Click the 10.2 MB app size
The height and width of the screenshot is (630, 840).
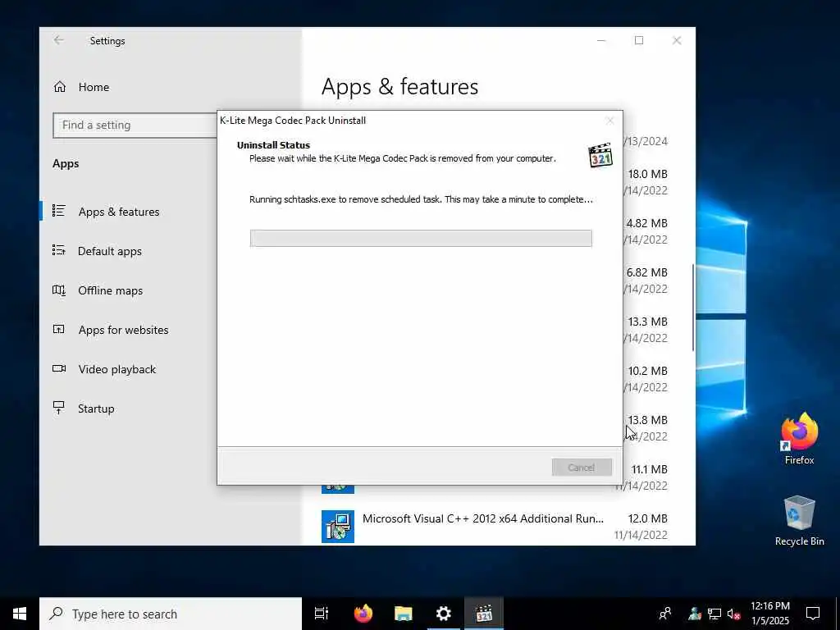pos(647,371)
